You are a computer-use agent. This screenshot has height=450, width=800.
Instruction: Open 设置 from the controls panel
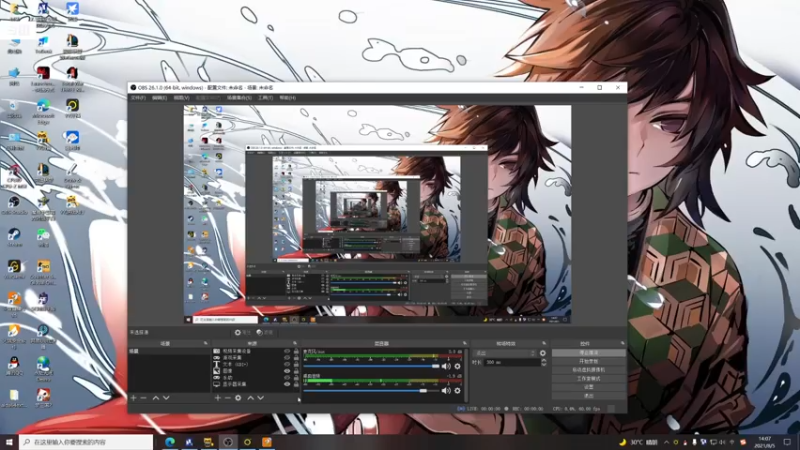tap(589, 387)
